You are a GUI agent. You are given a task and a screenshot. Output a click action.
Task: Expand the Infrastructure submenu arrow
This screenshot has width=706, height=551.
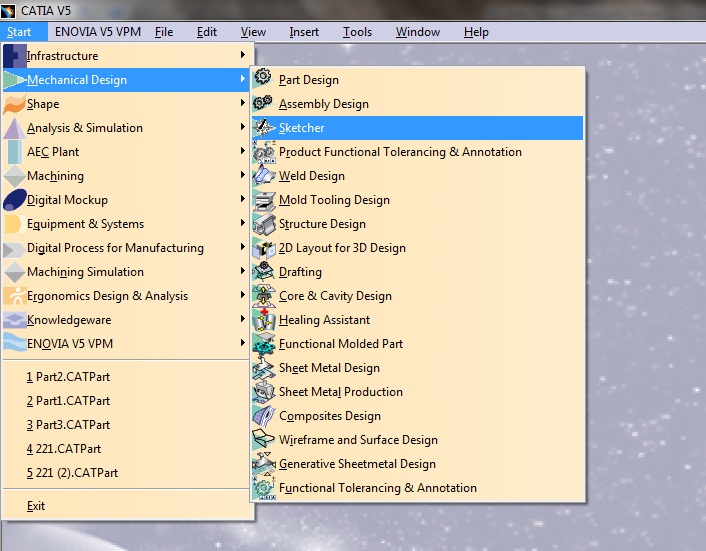[243, 54]
